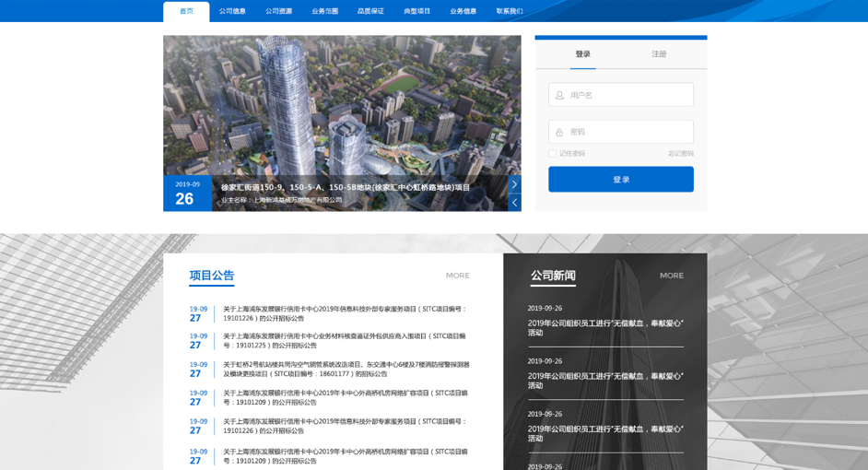Image resolution: width=868 pixels, height=470 pixels.
Task: Click MORE beside 项目公告
Action: 457,276
